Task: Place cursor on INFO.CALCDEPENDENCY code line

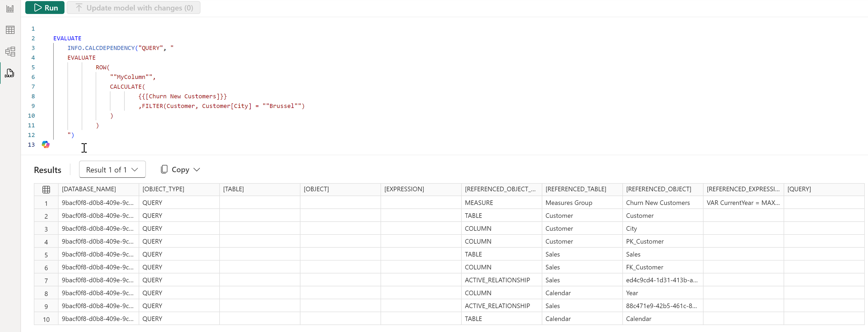Action: point(120,48)
